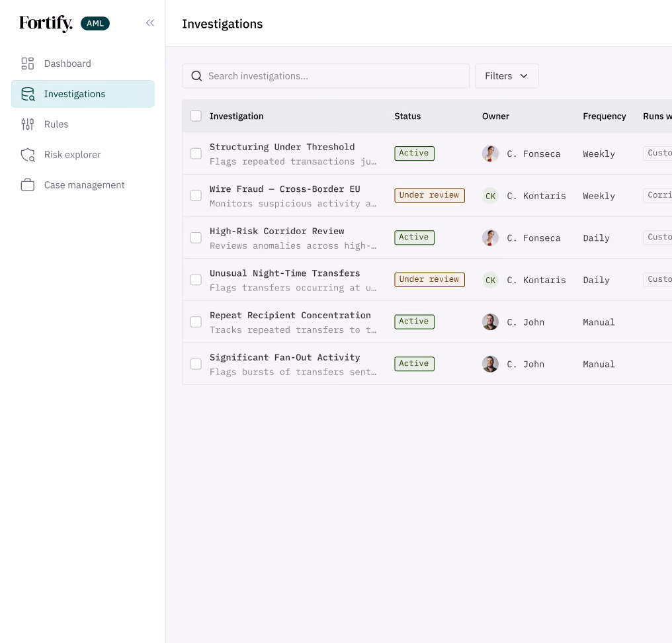Sort by the Frequency column header
Viewport: 672px width, 643px height.
(x=605, y=116)
